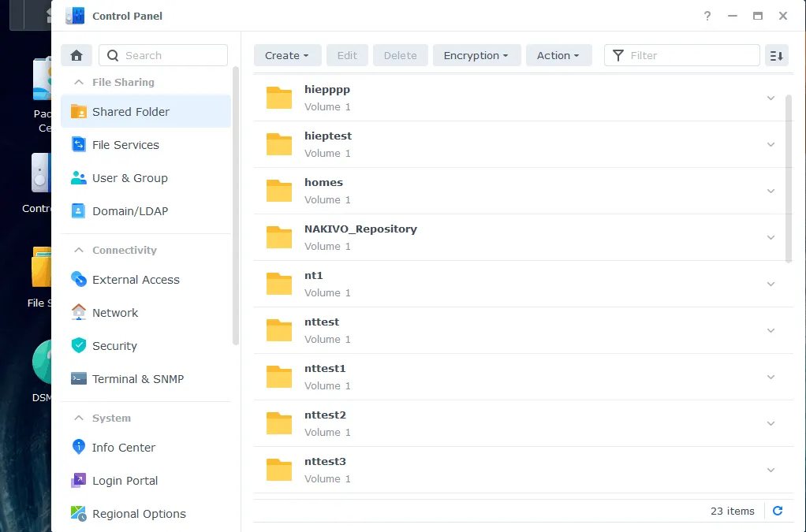Viewport: 806px width, 532px height.
Task: Open Terminal & SNMP settings
Action: point(137,379)
